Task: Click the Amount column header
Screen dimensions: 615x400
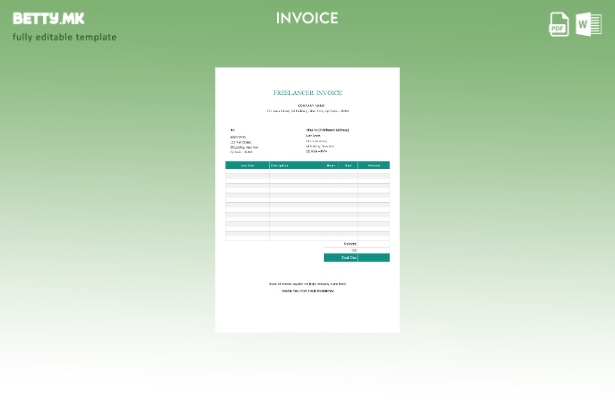Action: (x=374, y=165)
